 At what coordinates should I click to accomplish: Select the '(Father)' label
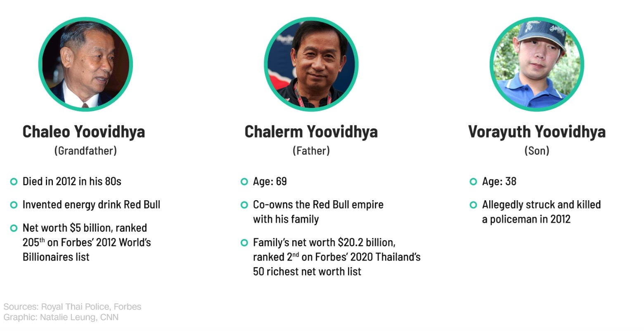pyautogui.click(x=311, y=151)
